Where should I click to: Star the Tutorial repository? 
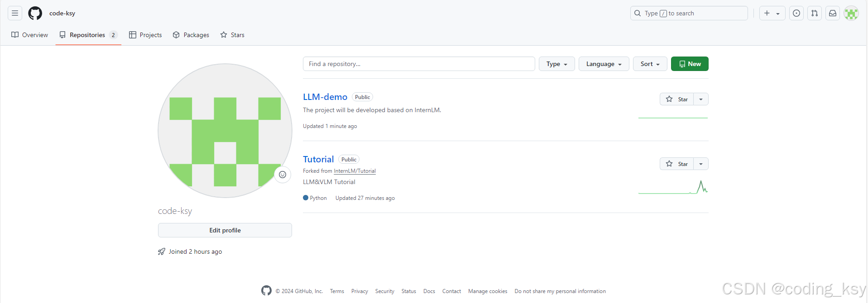(676, 164)
